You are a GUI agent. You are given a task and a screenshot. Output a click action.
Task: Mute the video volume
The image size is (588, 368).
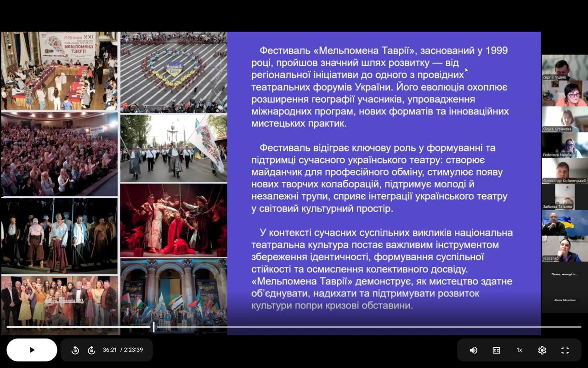[x=473, y=350]
